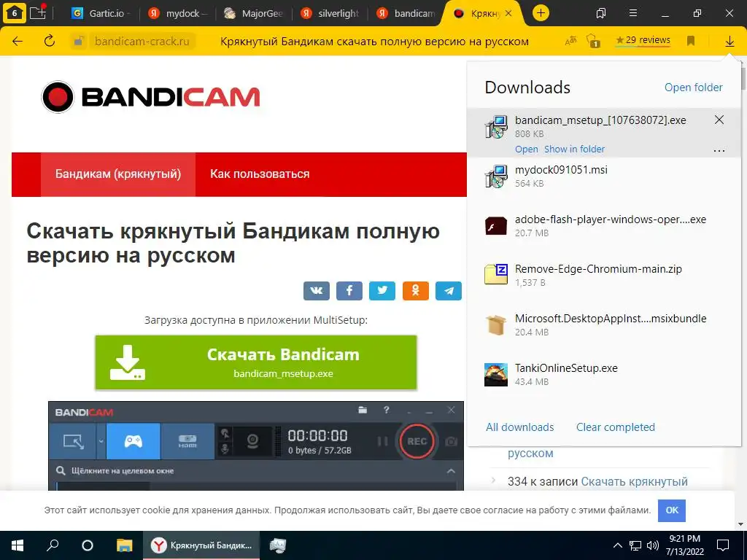Open more options for bandicam_msetup download
Viewport: 747px width, 560px height.
719,150
